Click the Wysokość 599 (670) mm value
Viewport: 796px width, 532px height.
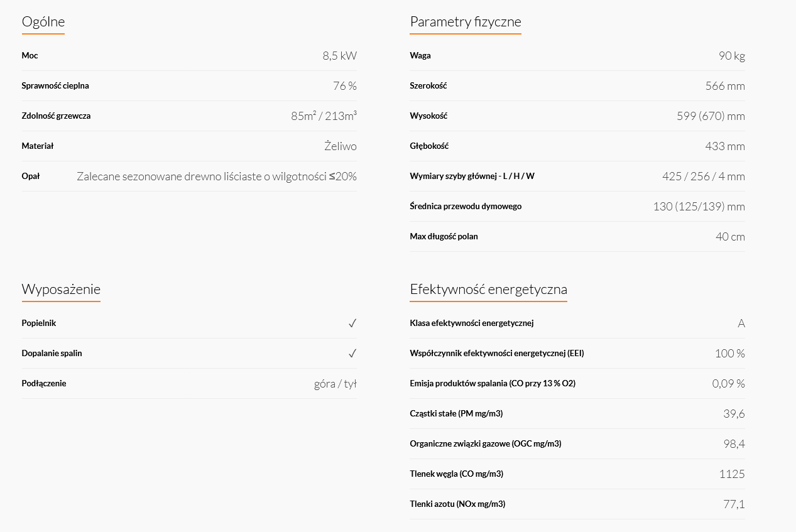[711, 116]
